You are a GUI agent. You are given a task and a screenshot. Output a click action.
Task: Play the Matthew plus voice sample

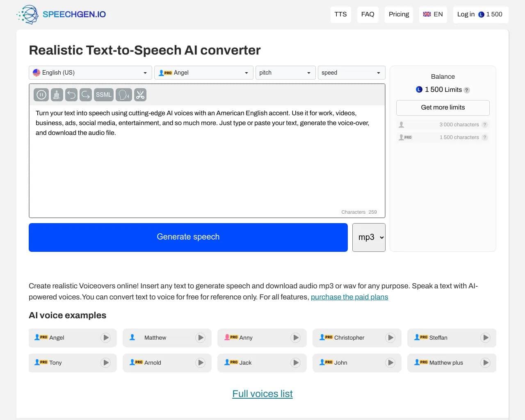(x=485, y=363)
